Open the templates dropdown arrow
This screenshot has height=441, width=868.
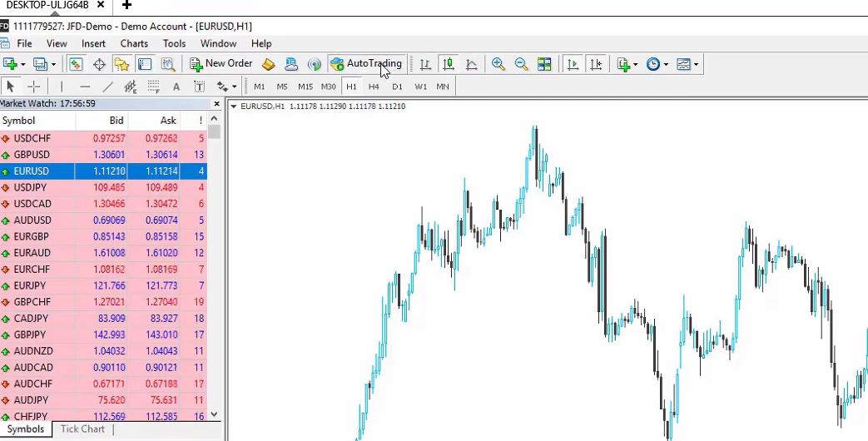point(696,64)
